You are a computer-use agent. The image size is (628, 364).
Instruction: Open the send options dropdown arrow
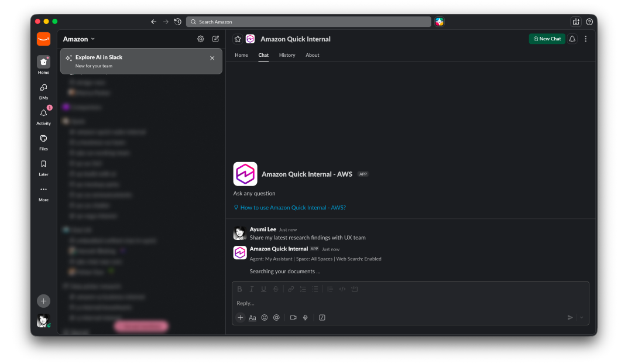click(x=581, y=318)
